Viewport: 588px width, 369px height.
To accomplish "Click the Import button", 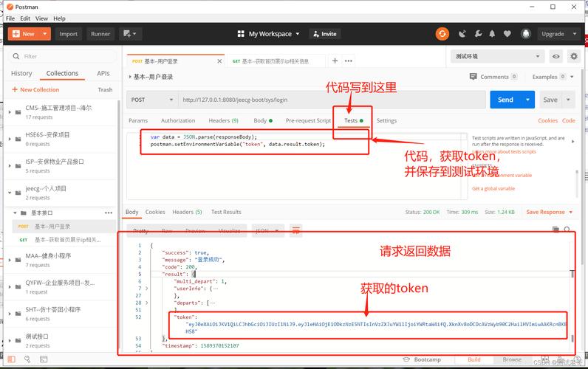I will 68,34.
